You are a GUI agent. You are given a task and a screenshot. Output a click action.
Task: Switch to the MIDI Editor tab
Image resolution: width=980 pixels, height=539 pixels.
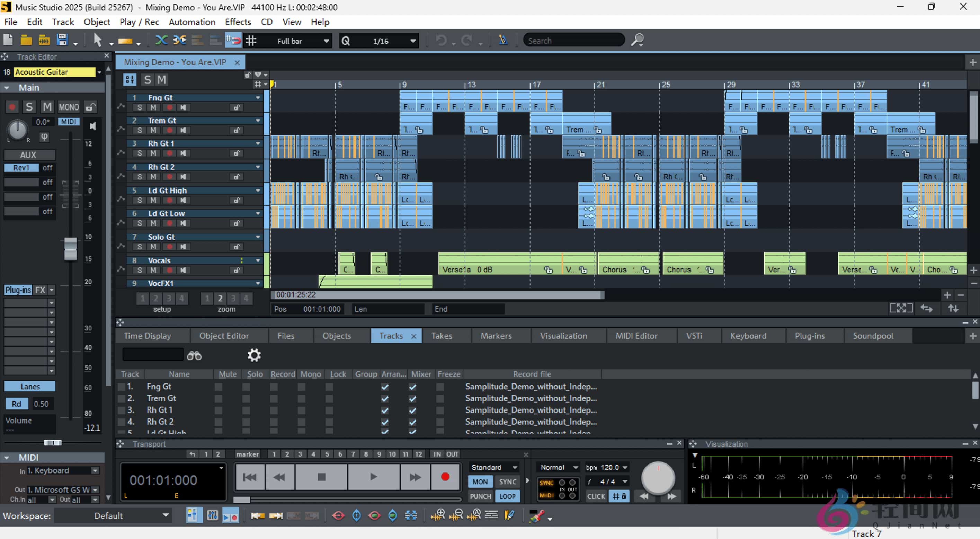636,336
